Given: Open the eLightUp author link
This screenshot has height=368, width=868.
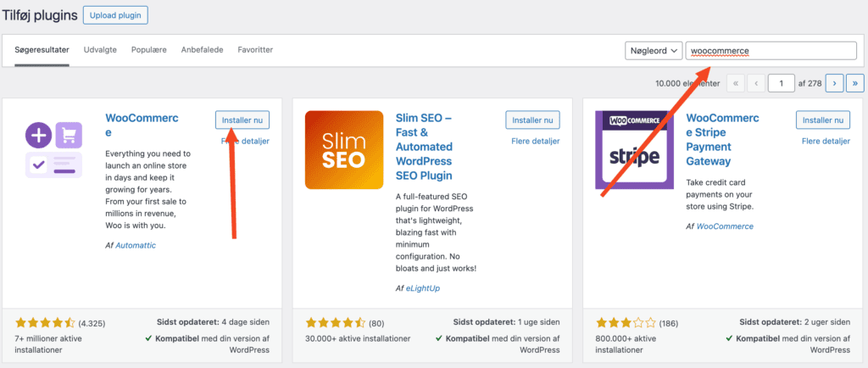Looking at the screenshot, I should 421,288.
